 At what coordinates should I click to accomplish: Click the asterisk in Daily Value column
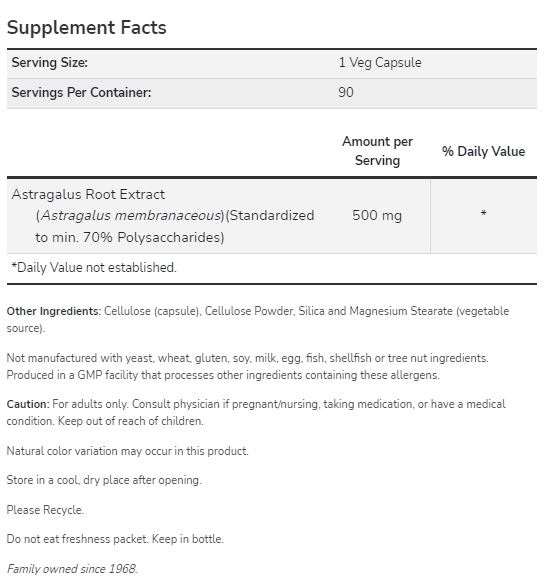tap(483, 213)
